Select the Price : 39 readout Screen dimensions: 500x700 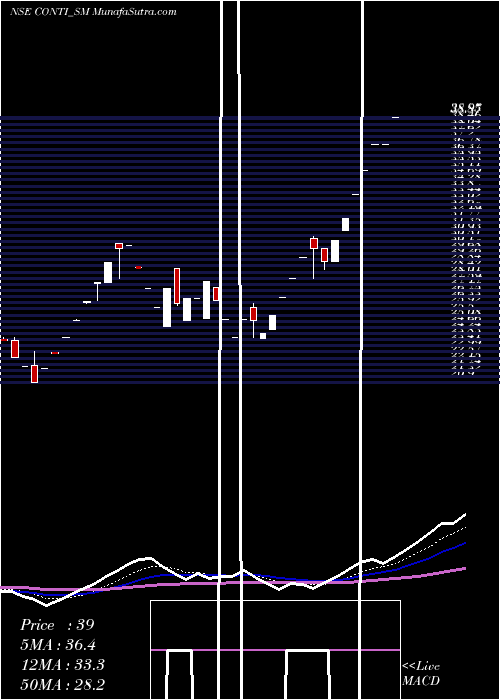(57, 625)
